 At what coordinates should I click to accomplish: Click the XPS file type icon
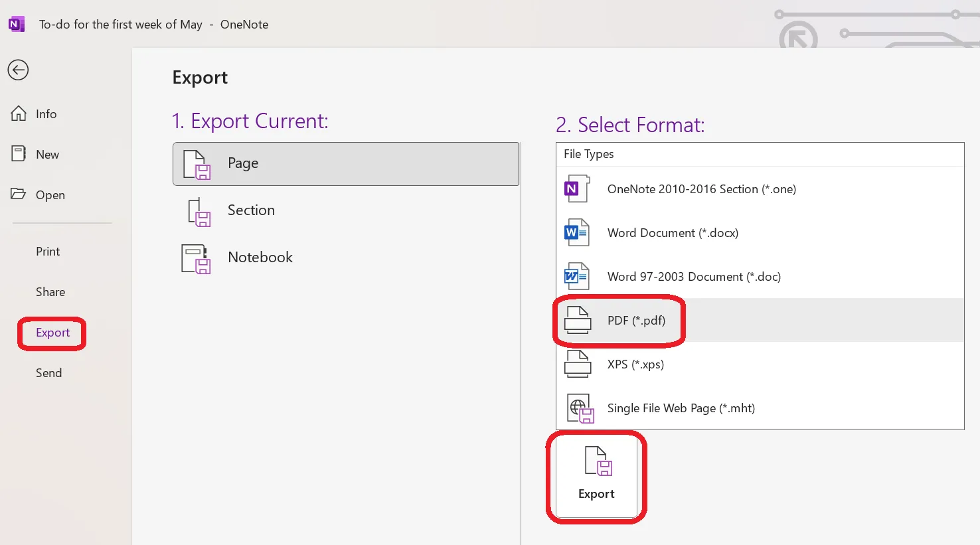click(578, 364)
